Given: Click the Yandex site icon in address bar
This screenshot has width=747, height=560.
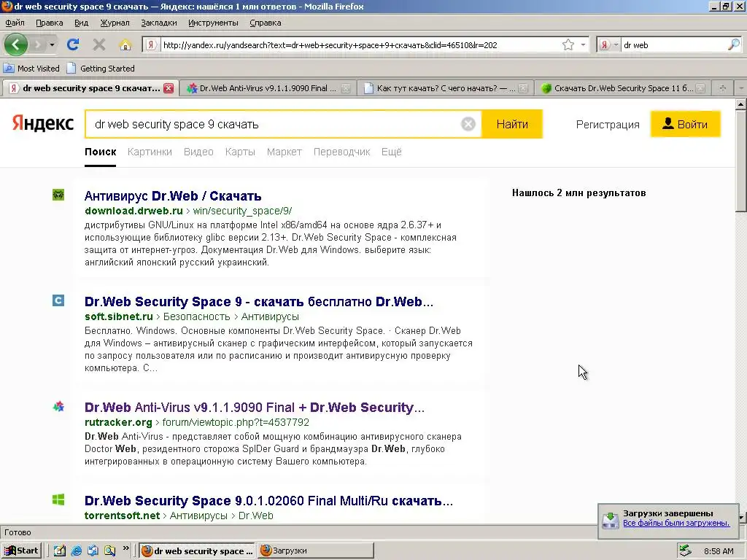Looking at the screenshot, I should click(x=151, y=44).
